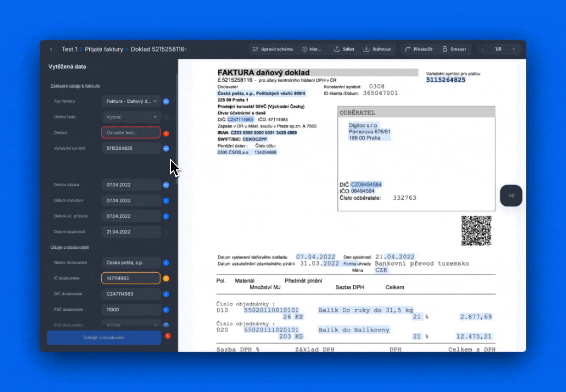Click QR code on the invoice
The image size is (566, 392).
tap(477, 231)
